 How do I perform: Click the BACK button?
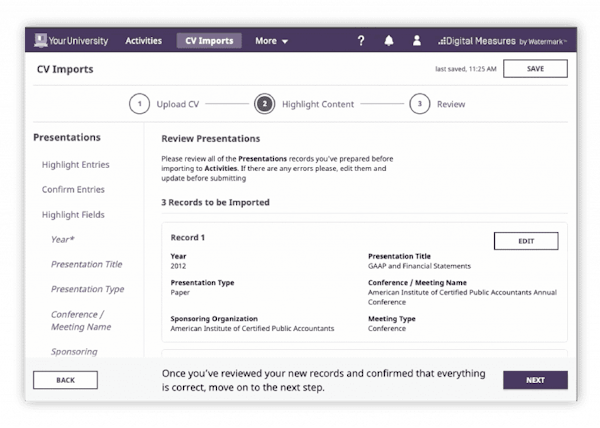pos(65,380)
